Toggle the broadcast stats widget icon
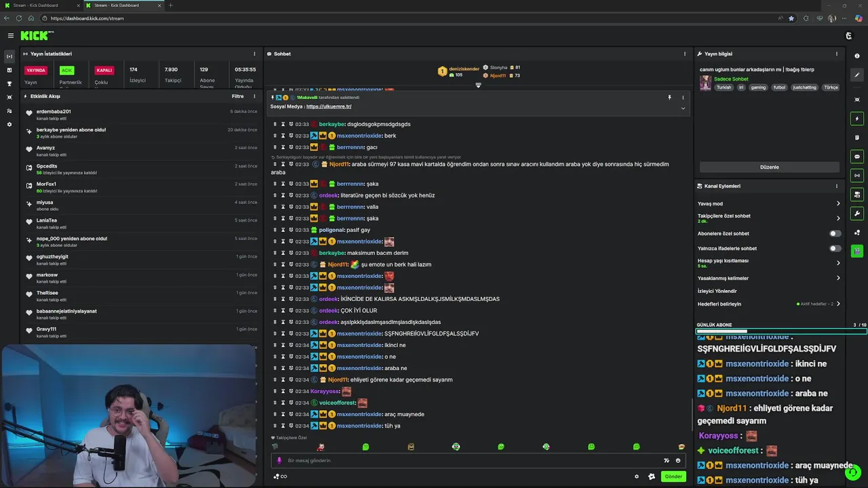This screenshot has height=488, width=868. (857, 176)
